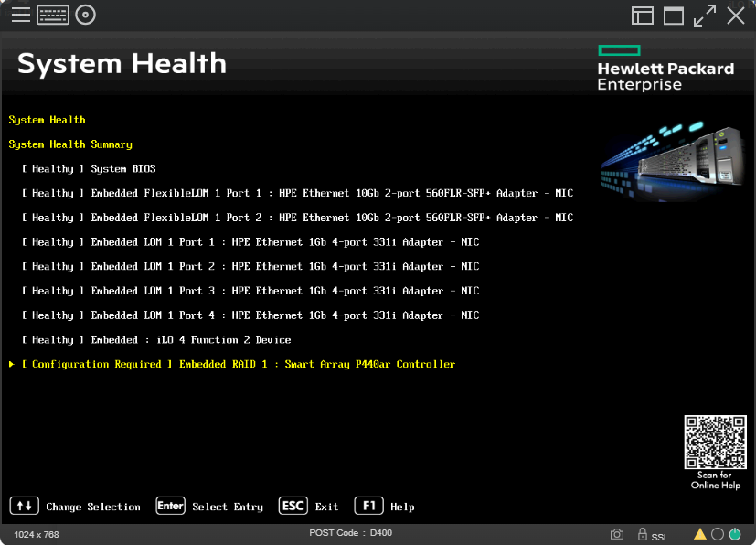Image resolution: width=756 pixels, height=545 pixels.
Task: Click the Embedded LOM 1 Port 1 row
Action: [x=250, y=242]
